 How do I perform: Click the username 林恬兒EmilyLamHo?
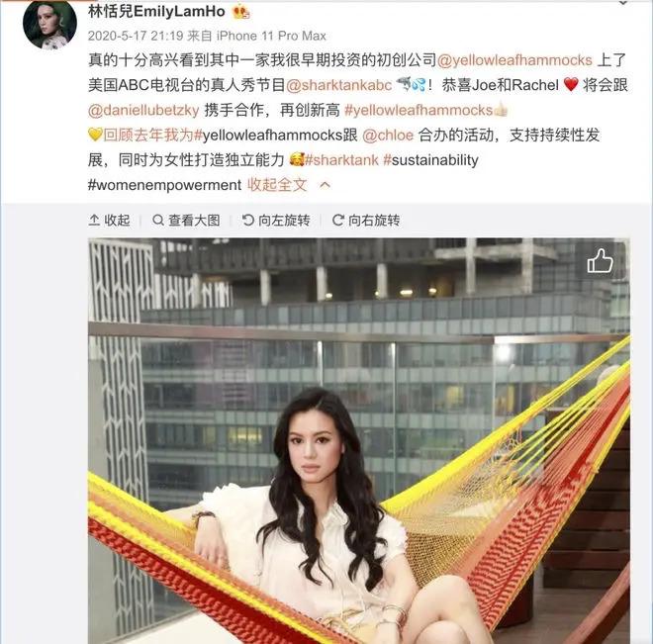(x=156, y=11)
